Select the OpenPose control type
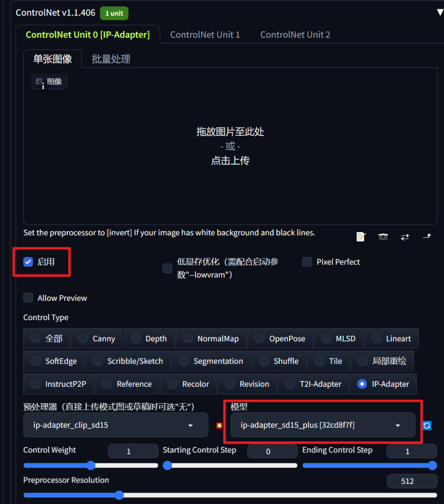Image resolution: width=444 pixels, height=504 pixels. click(x=280, y=339)
